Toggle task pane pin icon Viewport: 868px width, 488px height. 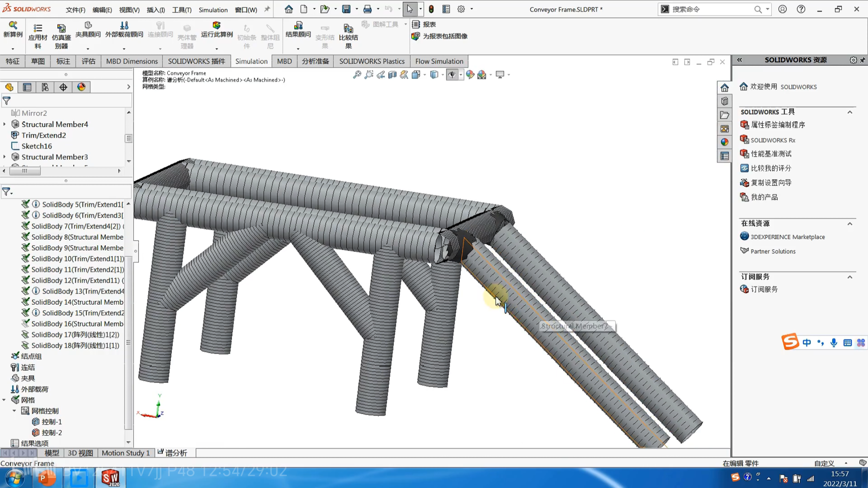click(862, 60)
